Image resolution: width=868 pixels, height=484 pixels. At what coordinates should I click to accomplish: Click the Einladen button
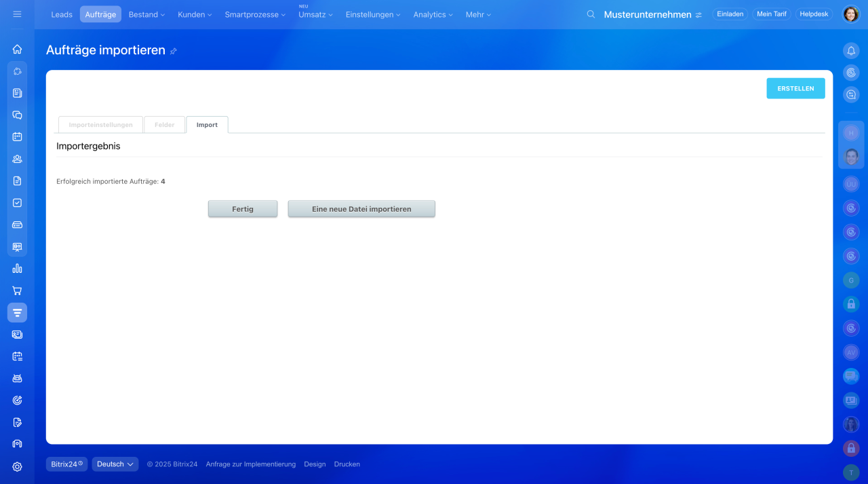(x=730, y=14)
